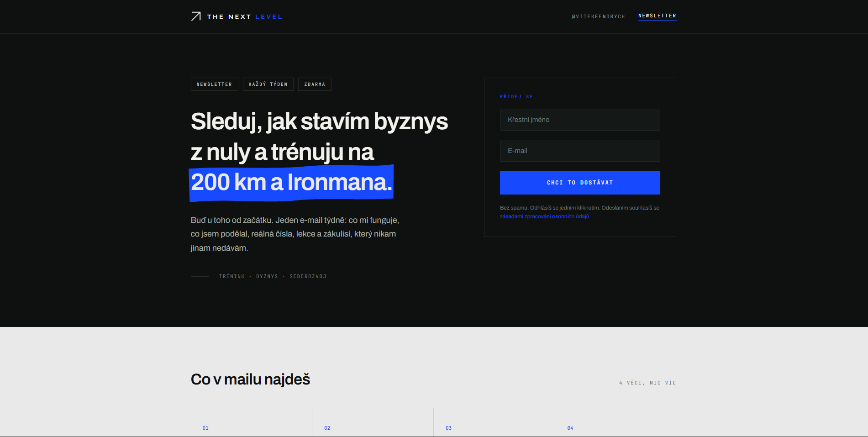The height and width of the screenshot is (437, 868).
Task: Click the KAŽDÝ TÝDEN tag badge
Action: click(x=268, y=84)
